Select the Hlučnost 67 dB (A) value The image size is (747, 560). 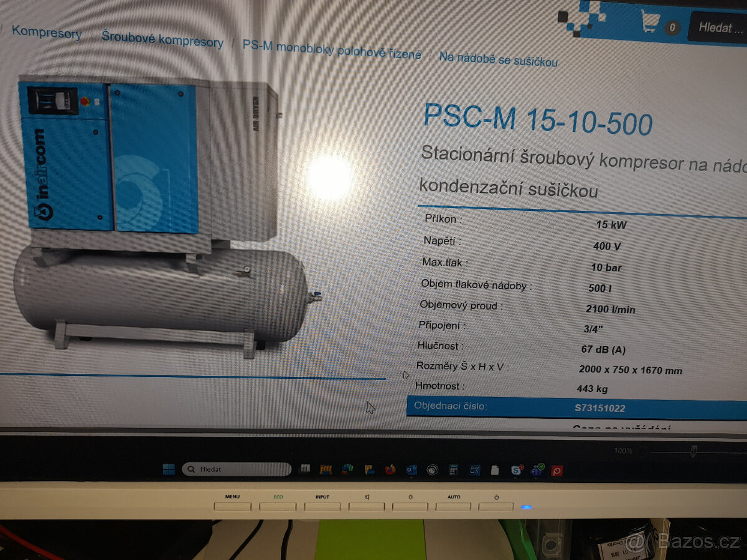pyautogui.click(x=603, y=350)
